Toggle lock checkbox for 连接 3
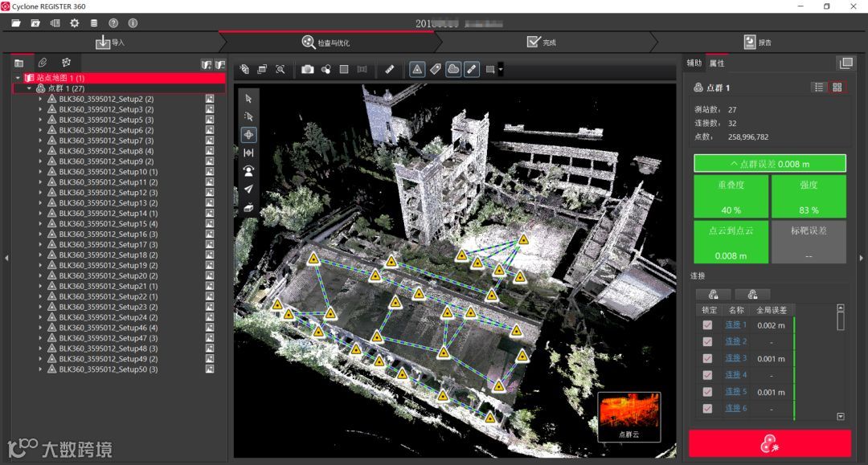Screen dimensions: 868x465 click(x=707, y=358)
